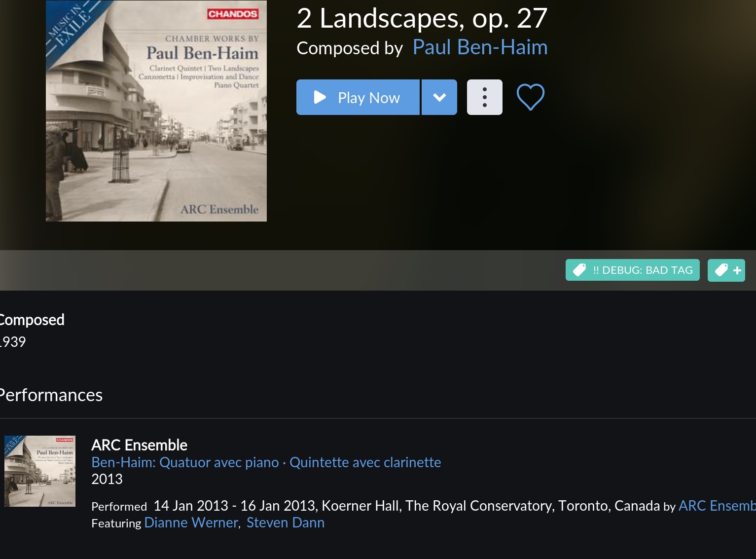The height and width of the screenshot is (559, 756).
Task: Click the Play Now button
Action: (x=358, y=97)
